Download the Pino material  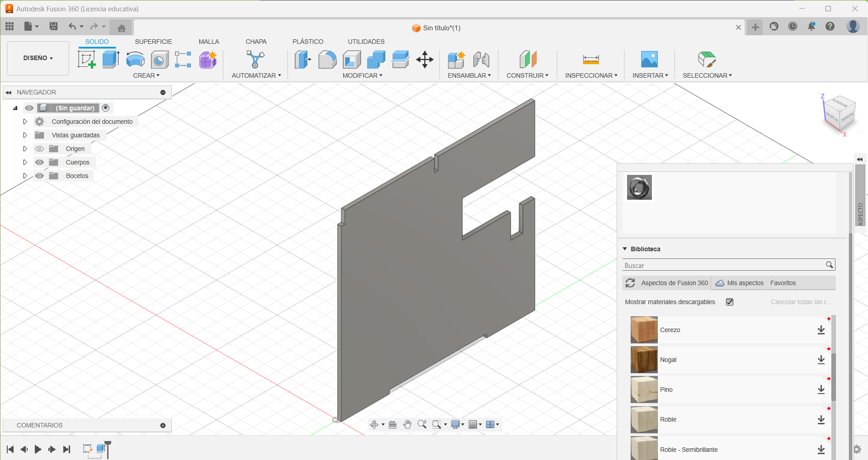tap(821, 390)
